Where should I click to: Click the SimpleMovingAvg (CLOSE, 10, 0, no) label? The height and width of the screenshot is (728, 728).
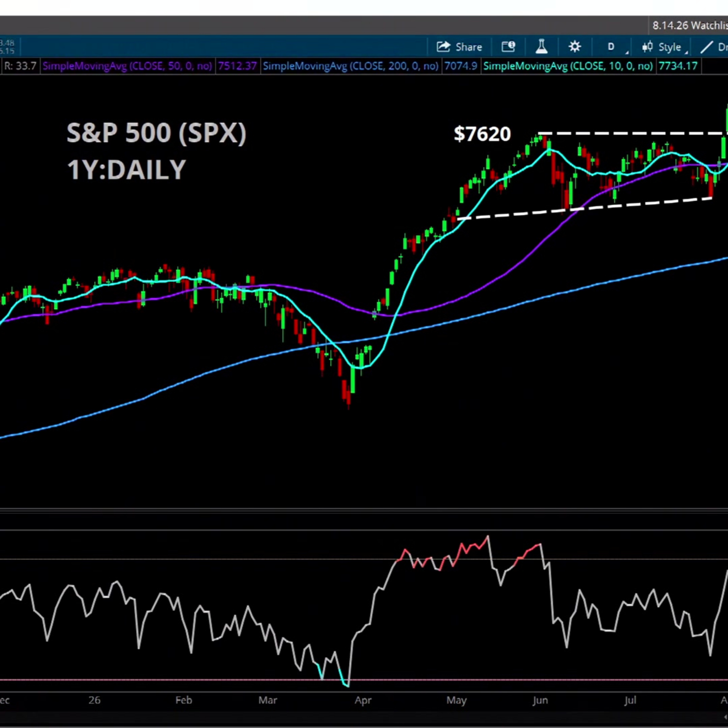coord(568,66)
